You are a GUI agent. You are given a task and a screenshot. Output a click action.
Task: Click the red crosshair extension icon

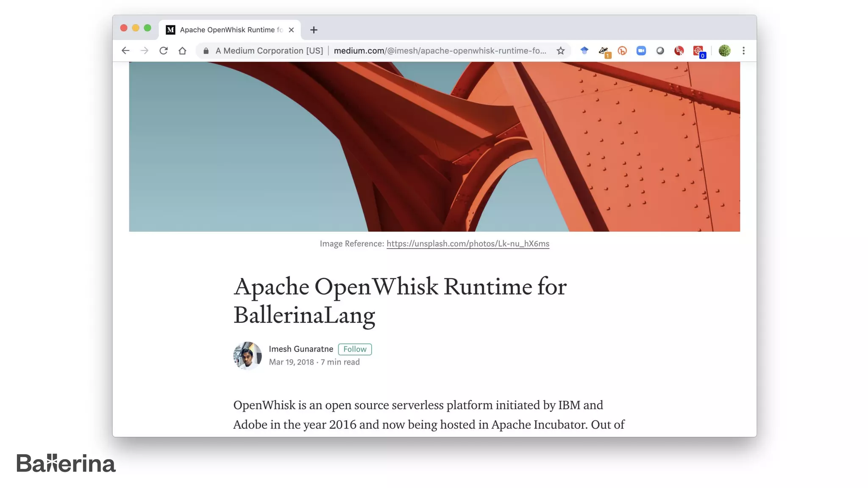tap(698, 51)
